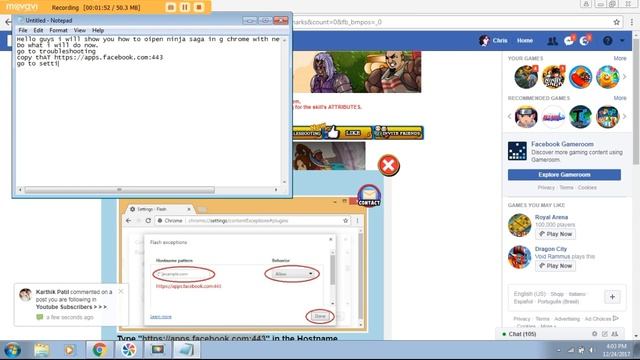Switch to Chrome on taskbar
The height and width of the screenshot is (360, 640).
tap(99, 350)
